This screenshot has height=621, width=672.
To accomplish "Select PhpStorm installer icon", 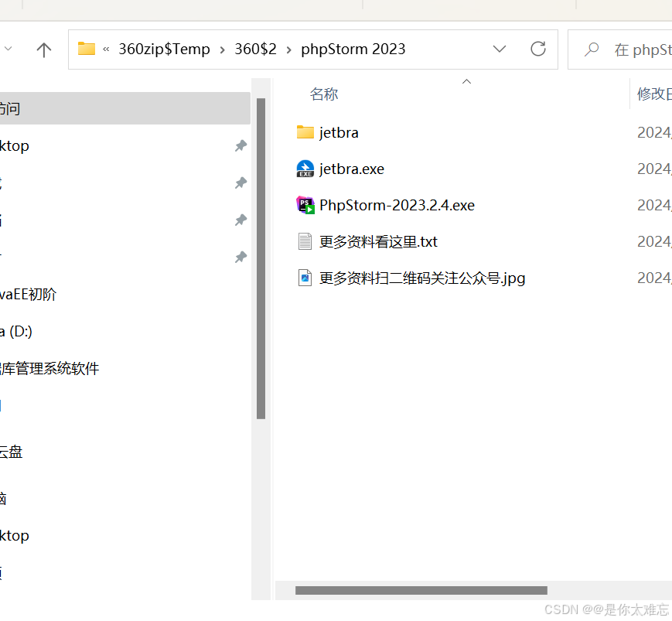I will (x=305, y=205).
